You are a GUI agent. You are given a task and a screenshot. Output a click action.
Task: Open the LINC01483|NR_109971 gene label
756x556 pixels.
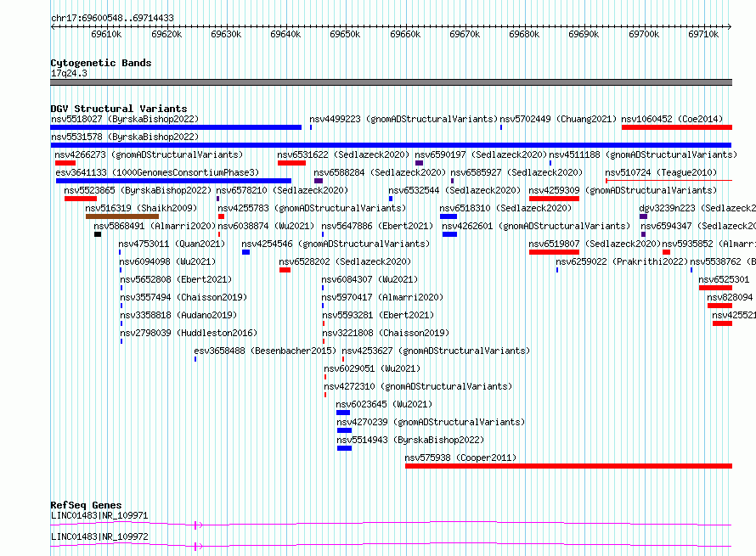point(99,515)
